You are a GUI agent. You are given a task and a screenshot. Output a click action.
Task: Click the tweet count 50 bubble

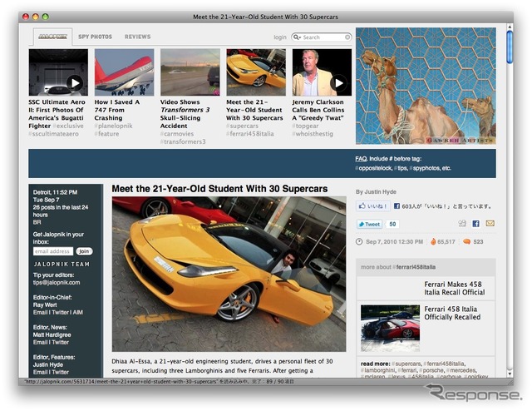click(x=392, y=224)
